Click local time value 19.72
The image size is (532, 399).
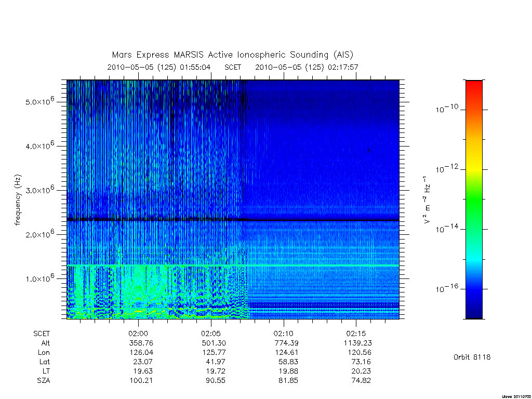(x=216, y=371)
